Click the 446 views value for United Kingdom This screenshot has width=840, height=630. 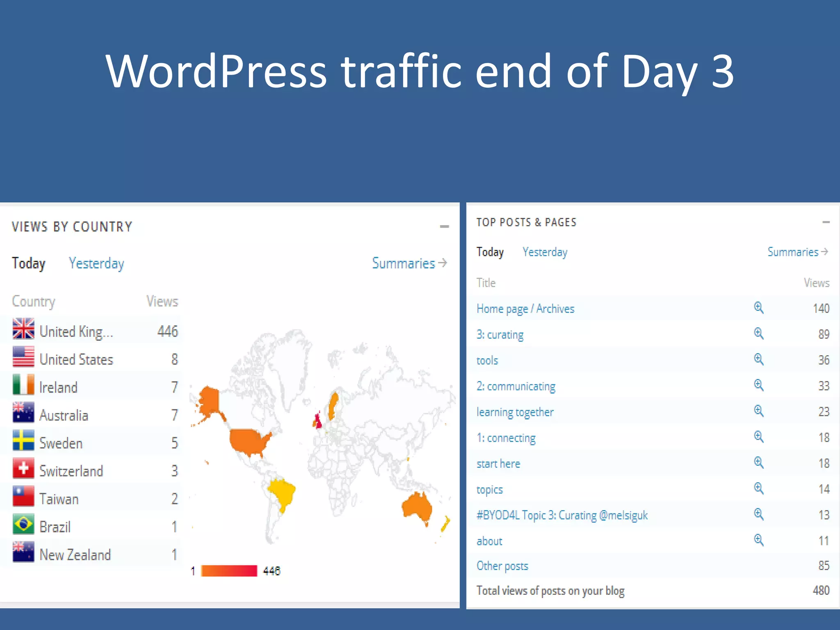[168, 331]
